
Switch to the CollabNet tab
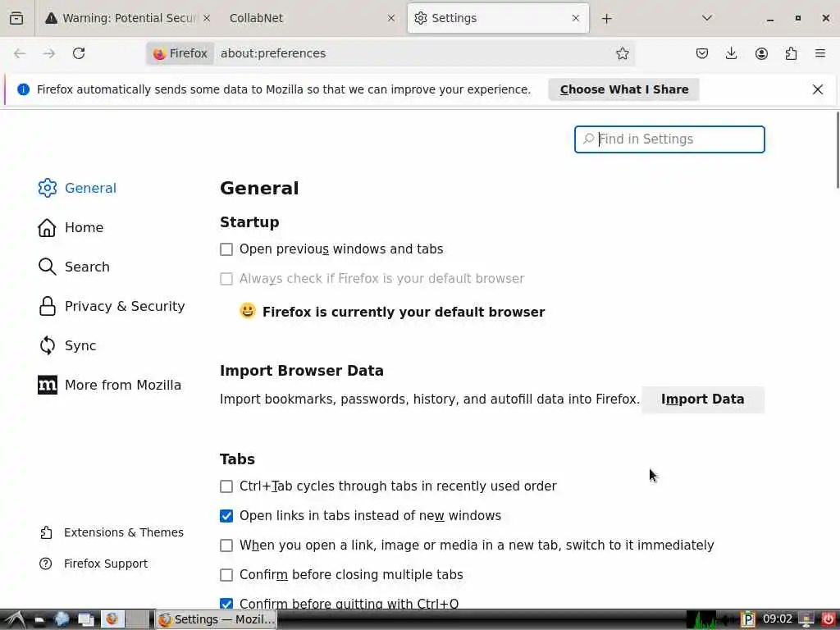(x=313, y=18)
